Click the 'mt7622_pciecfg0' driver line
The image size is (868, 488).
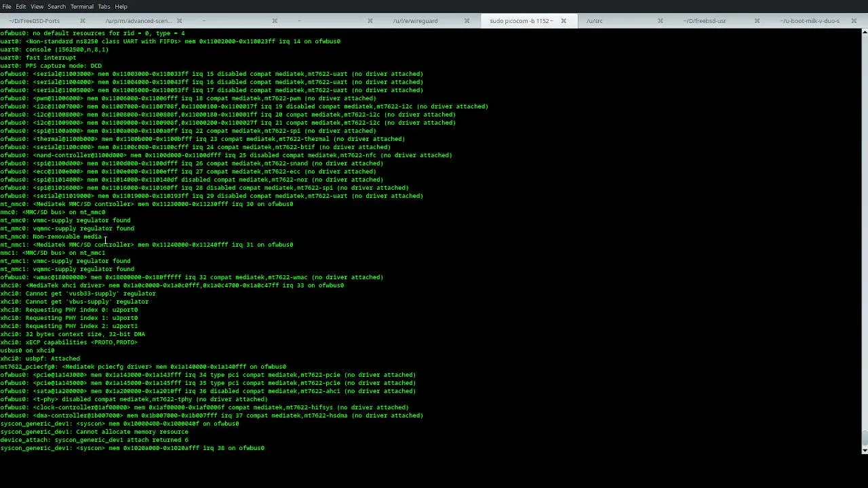(143, 367)
